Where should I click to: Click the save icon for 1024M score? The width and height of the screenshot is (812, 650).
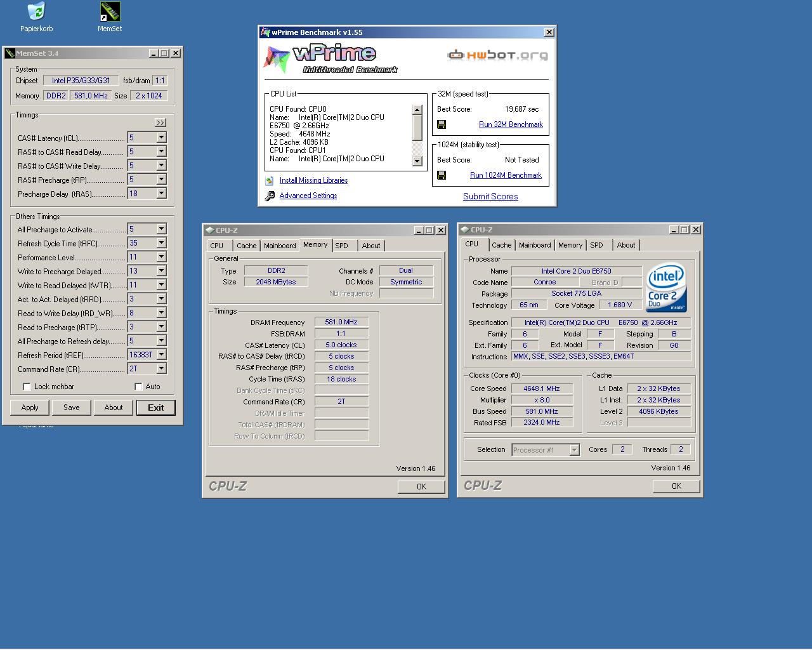pyautogui.click(x=442, y=175)
